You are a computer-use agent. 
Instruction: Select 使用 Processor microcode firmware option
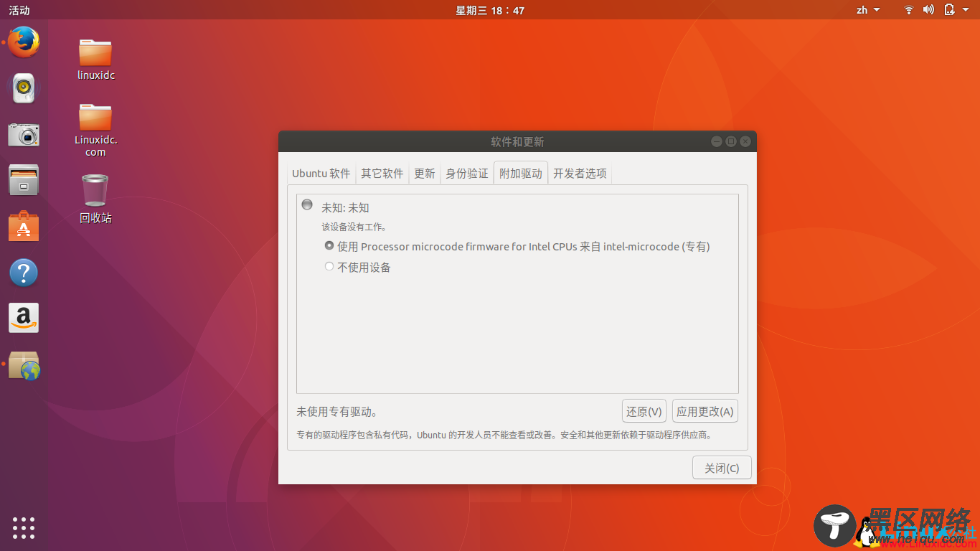pos(517,246)
